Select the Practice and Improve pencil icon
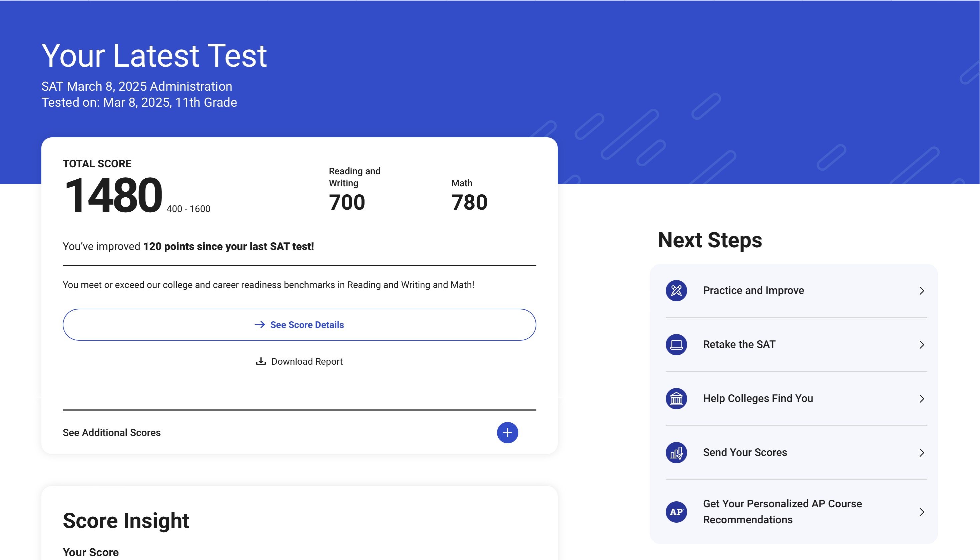The width and height of the screenshot is (980, 560). (676, 291)
